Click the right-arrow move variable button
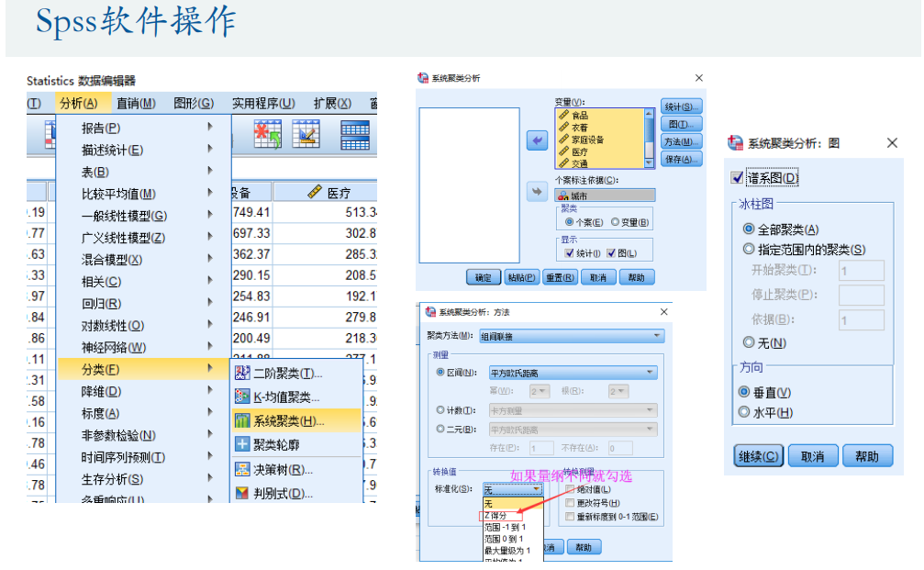The width and height of the screenshot is (924, 570). click(x=537, y=191)
